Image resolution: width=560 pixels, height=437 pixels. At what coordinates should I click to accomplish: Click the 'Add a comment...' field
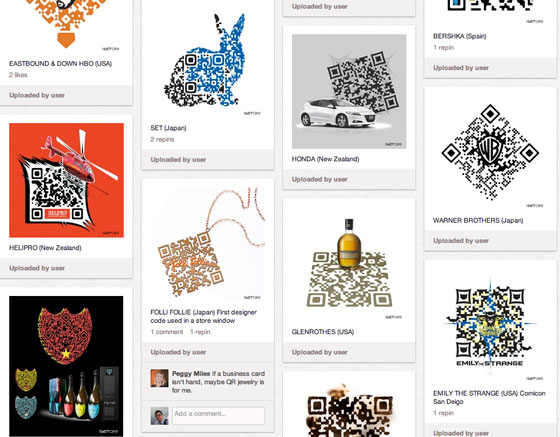point(219,416)
